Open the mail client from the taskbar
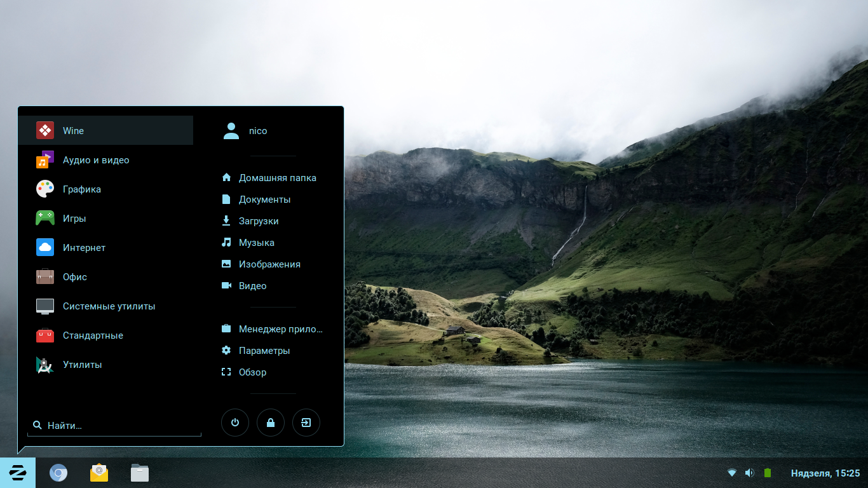 click(99, 473)
